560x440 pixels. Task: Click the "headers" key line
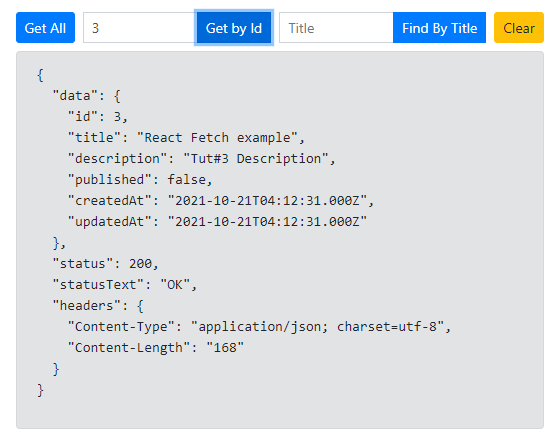(98, 306)
